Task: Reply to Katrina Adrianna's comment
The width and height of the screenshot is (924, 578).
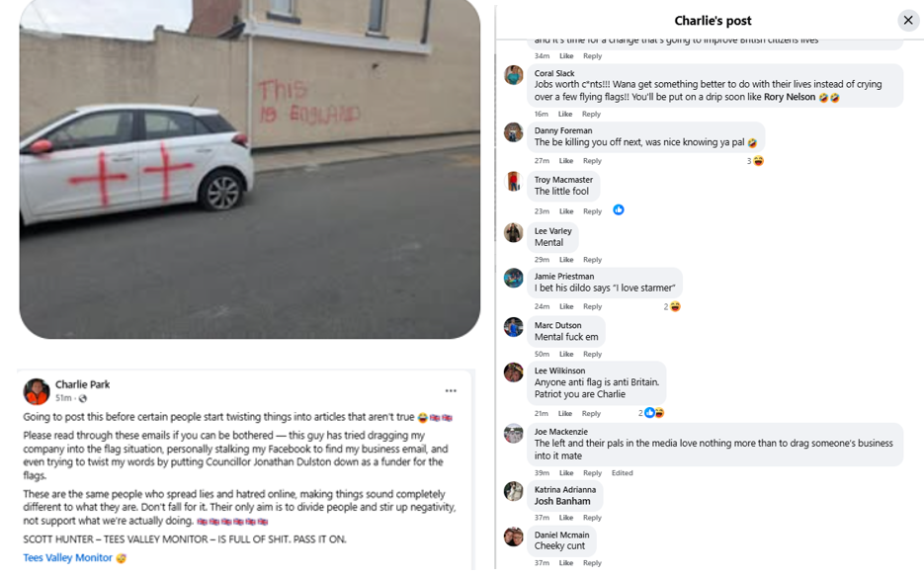Action: pyautogui.click(x=592, y=518)
